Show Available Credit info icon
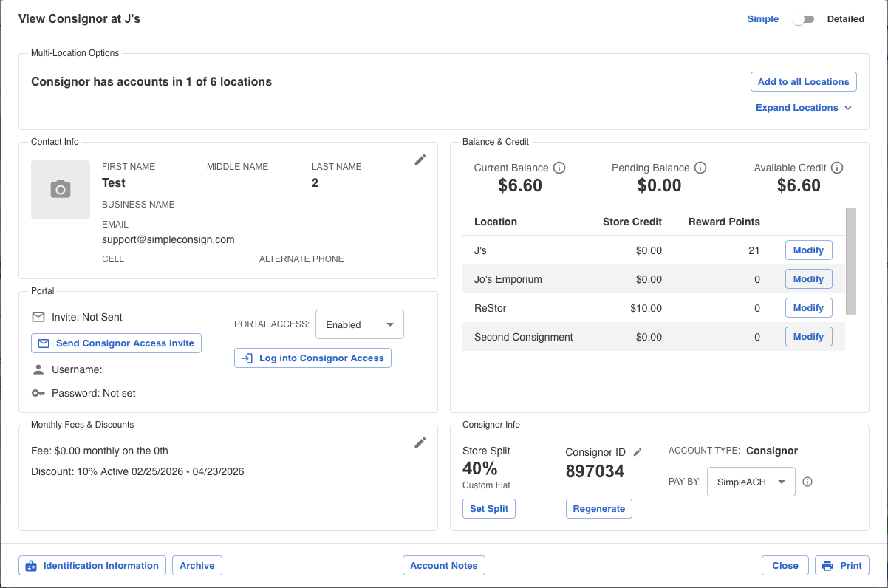 click(837, 168)
